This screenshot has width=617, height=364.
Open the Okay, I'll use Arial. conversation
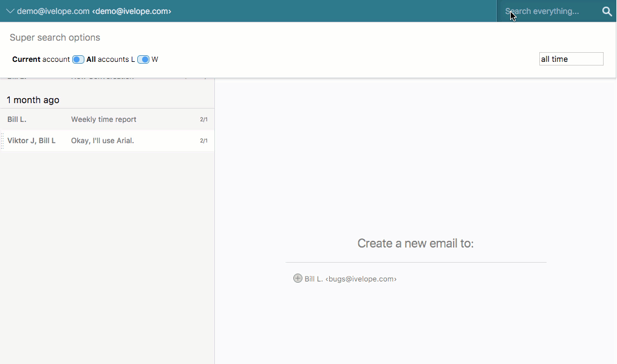[107, 140]
